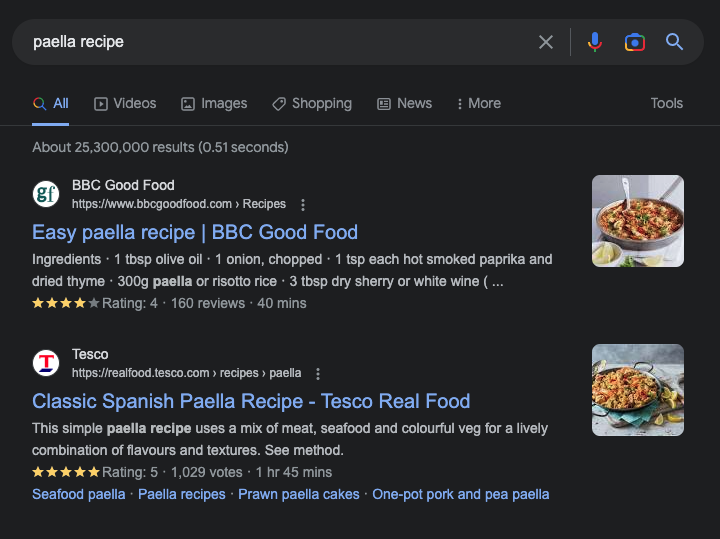Screen dimensions: 720x539
Task: Open Easy paella recipe BBC Good Food link
Action: click(195, 232)
